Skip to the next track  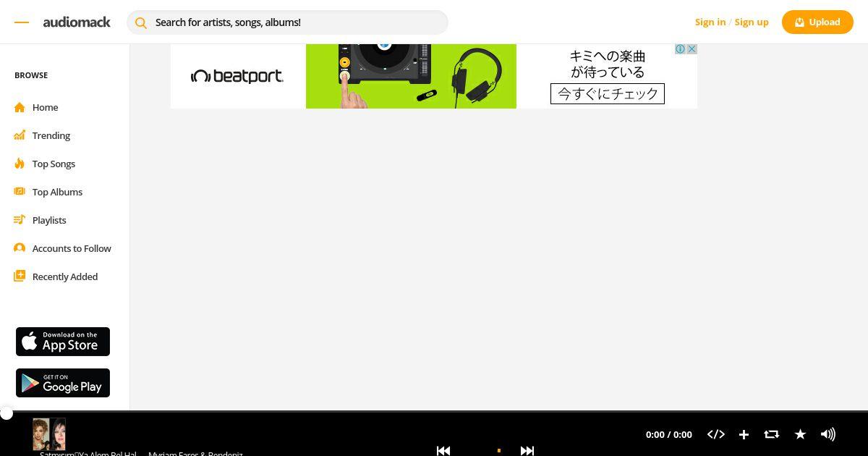coord(527,450)
